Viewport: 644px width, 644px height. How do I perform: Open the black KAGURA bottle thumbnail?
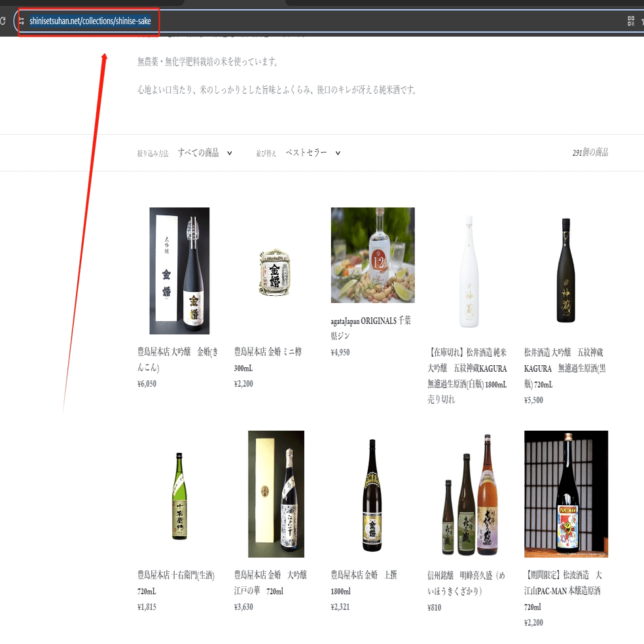pos(566,270)
